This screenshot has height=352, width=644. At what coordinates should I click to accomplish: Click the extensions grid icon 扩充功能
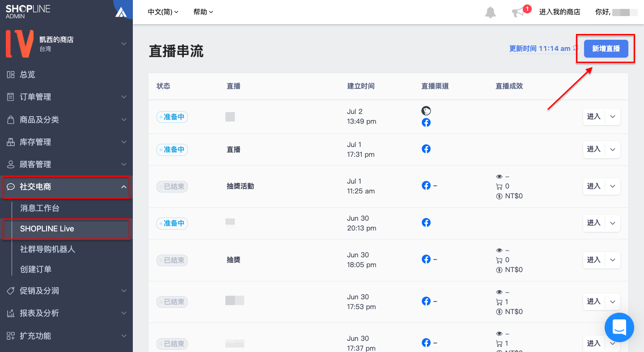tap(11, 335)
